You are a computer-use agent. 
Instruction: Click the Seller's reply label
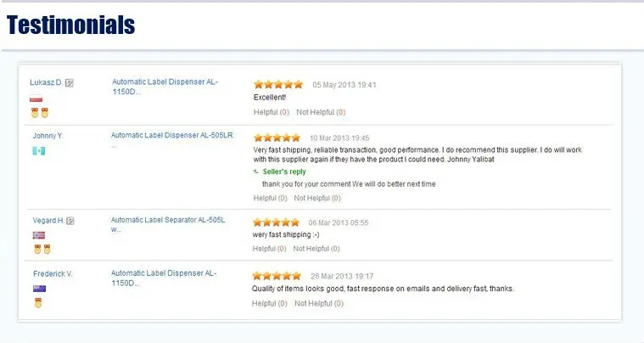pos(284,171)
